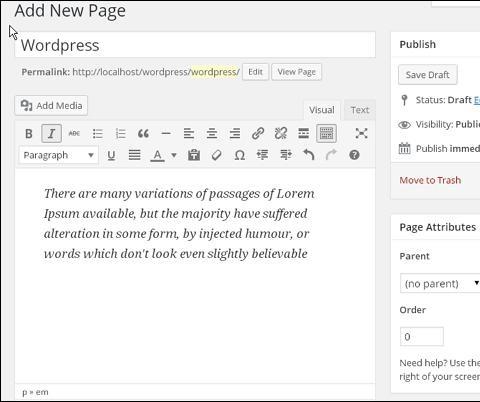Click the View Page button
Viewport: 480px width, 402px height.
(296, 72)
